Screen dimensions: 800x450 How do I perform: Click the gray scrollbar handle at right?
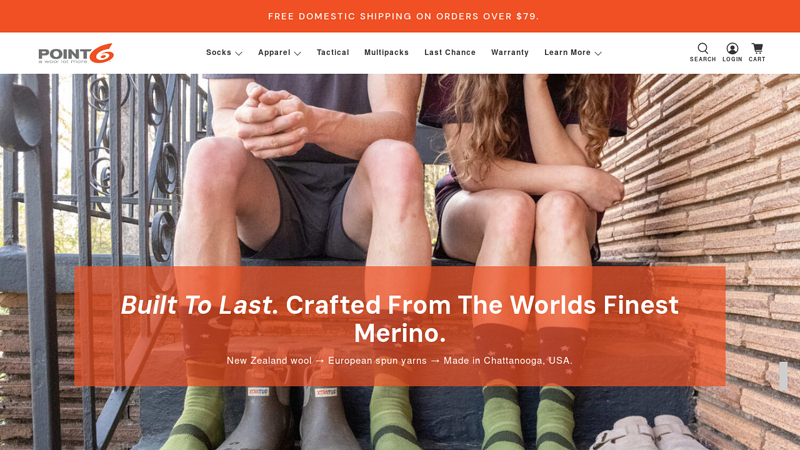783,377
